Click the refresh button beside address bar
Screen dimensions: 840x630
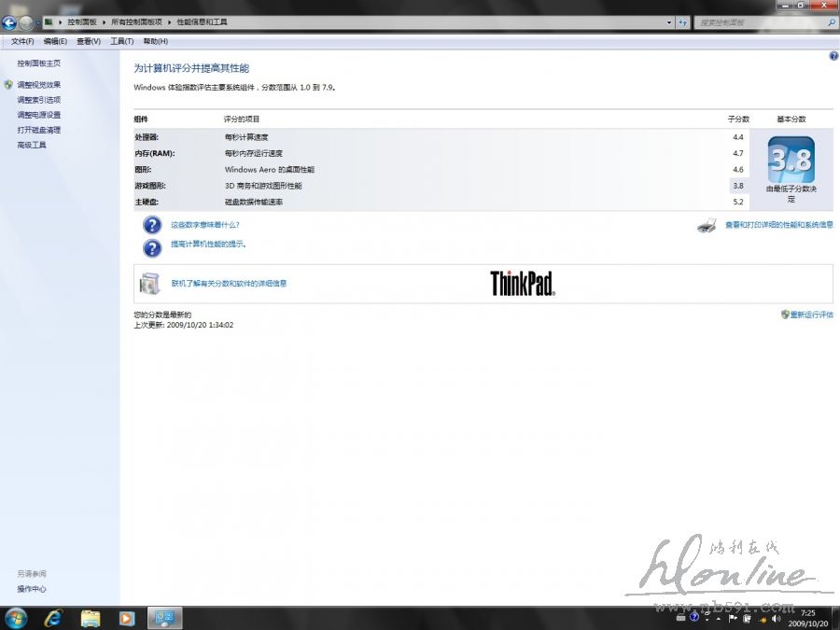coord(682,22)
